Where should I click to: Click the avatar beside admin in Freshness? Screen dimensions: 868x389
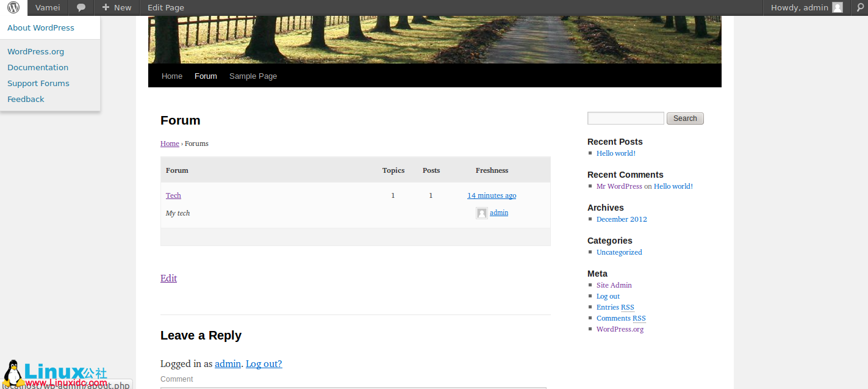pos(481,213)
